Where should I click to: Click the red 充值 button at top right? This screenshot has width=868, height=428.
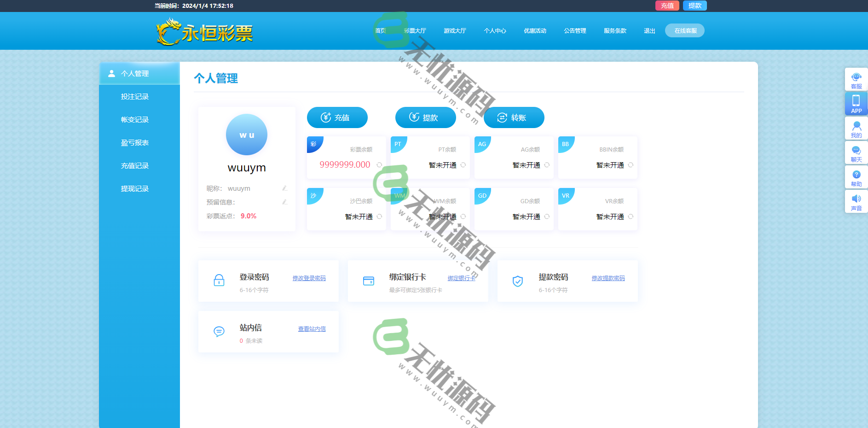click(667, 6)
